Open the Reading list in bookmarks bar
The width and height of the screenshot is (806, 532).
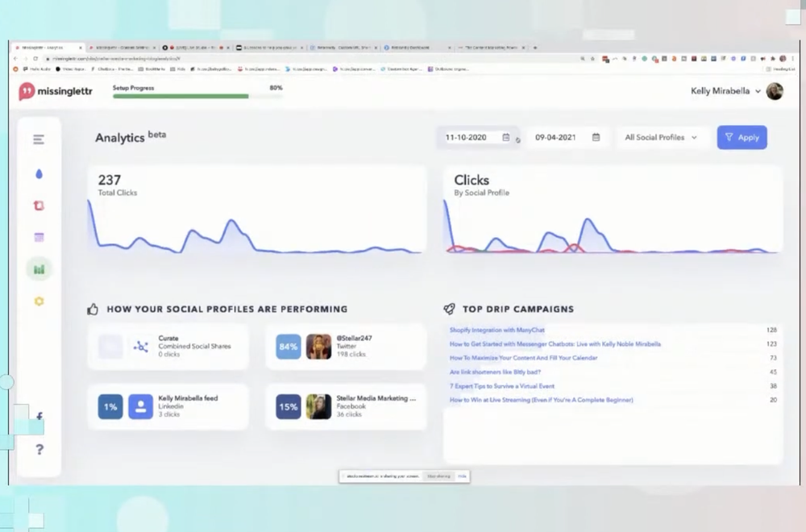point(780,69)
